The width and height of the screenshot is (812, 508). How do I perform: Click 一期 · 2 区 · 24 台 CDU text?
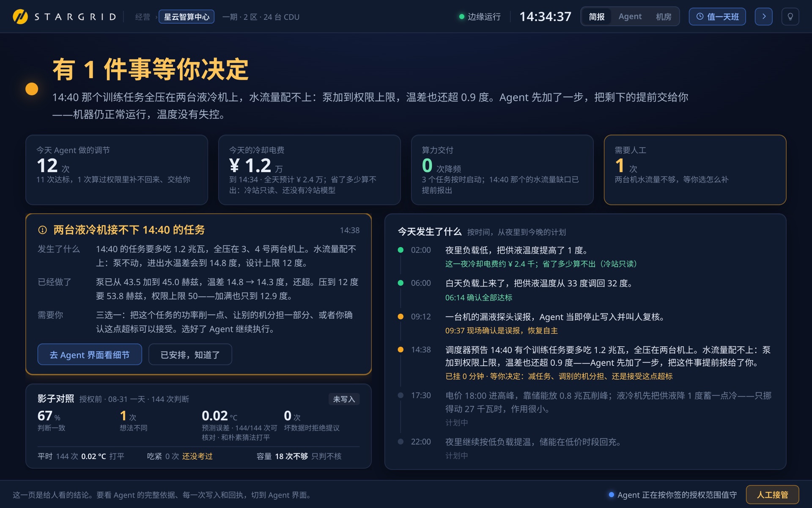[x=261, y=17]
